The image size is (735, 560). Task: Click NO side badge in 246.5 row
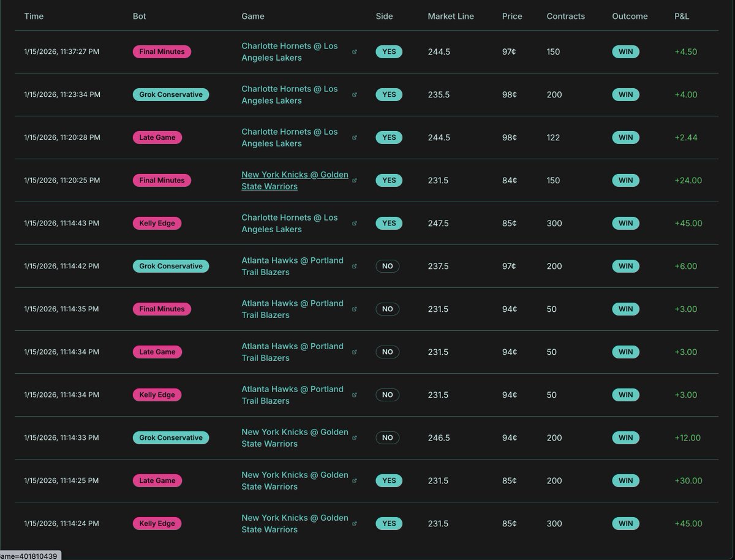click(387, 438)
